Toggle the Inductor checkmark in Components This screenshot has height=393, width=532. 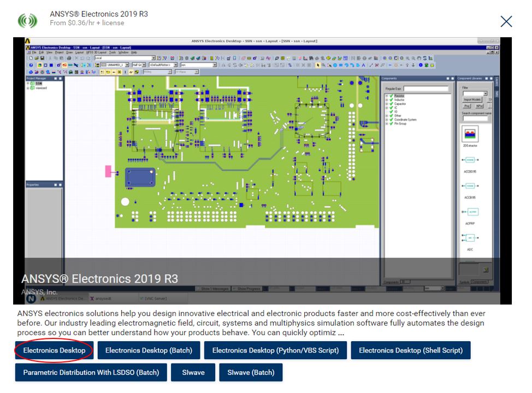(391, 100)
